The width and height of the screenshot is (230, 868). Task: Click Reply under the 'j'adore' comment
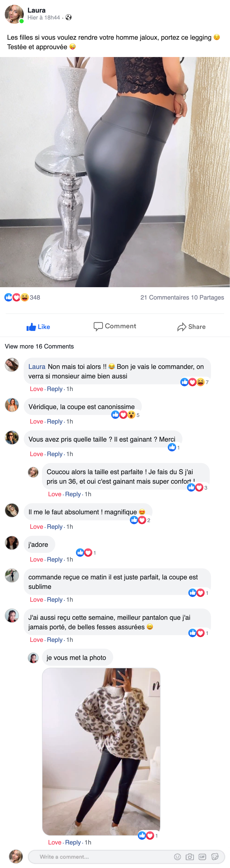(x=55, y=559)
